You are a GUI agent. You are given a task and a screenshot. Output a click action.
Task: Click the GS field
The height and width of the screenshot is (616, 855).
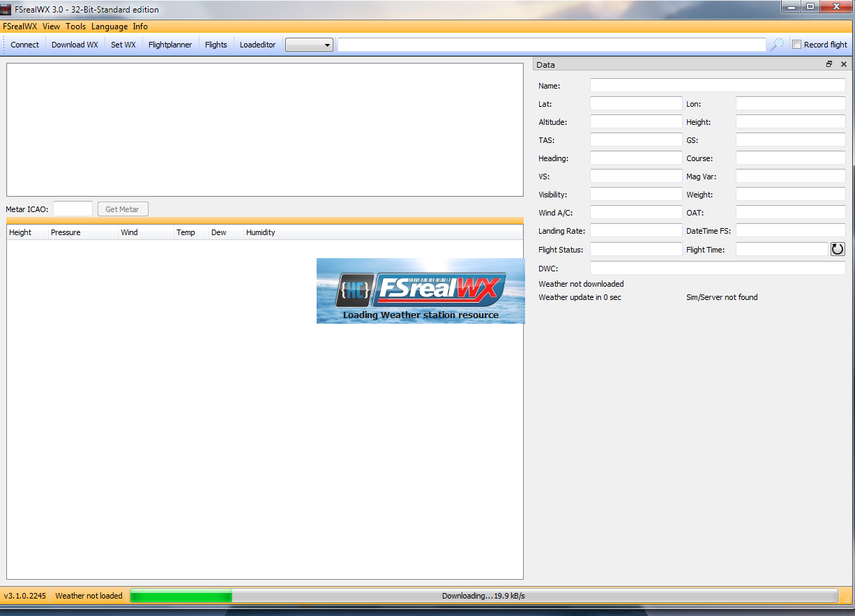point(791,140)
